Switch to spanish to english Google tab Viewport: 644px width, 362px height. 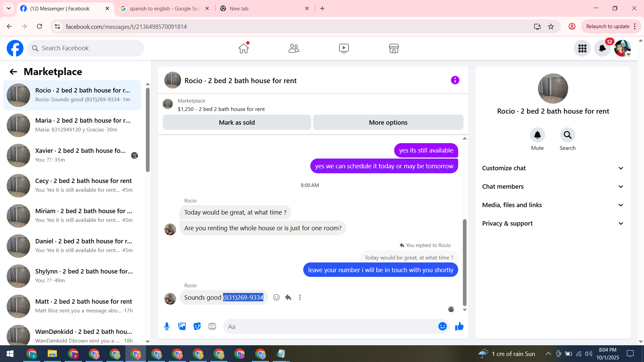coord(165,9)
